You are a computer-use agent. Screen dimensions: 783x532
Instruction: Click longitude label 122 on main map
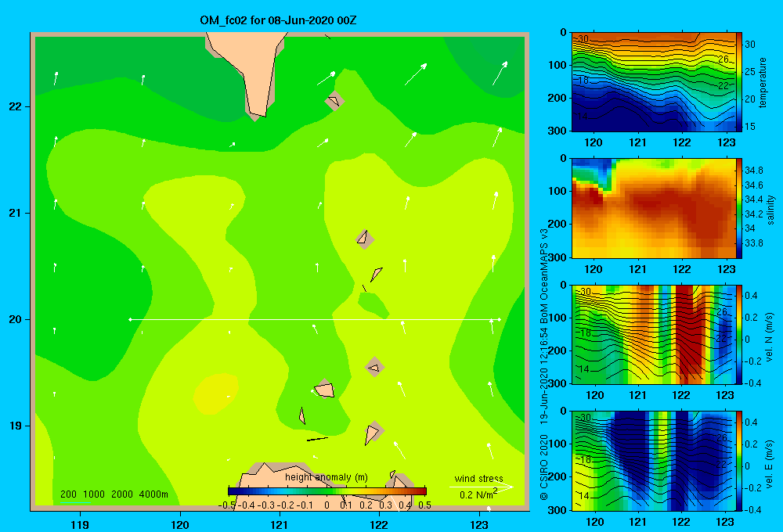click(x=379, y=525)
